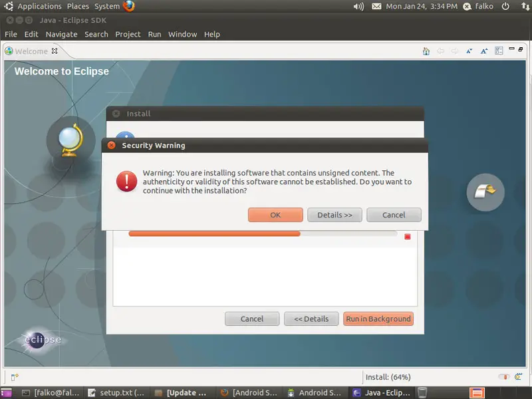Enlarge font size with the A-up icon
This screenshot has width=532, height=399.
484,51
